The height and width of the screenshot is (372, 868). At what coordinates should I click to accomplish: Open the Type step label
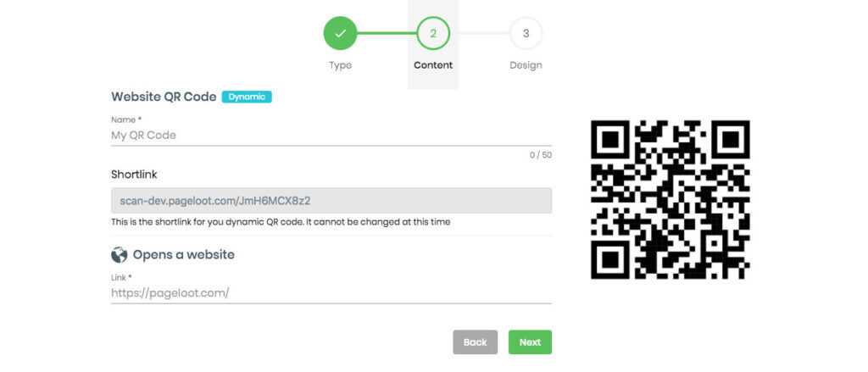tap(341, 65)
